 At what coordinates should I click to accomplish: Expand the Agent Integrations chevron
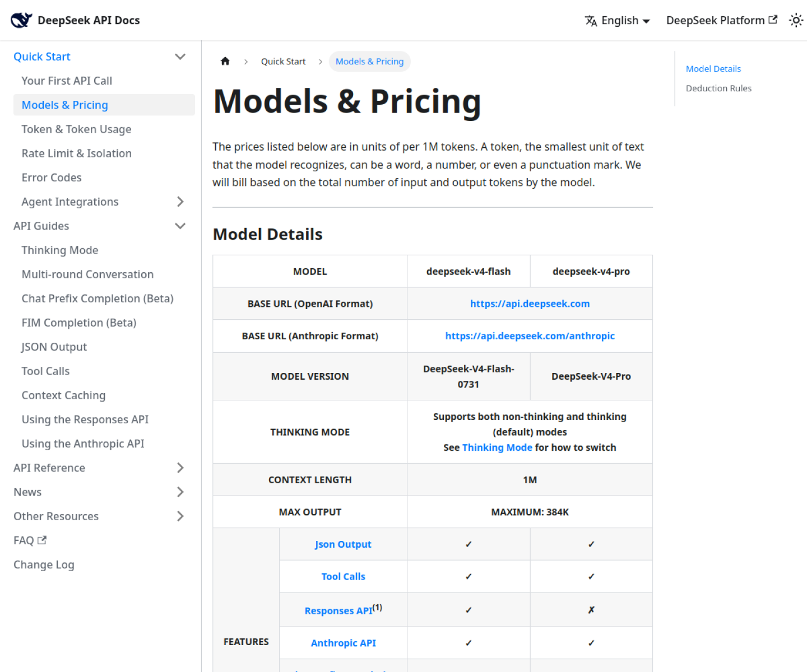click(180, 202)
